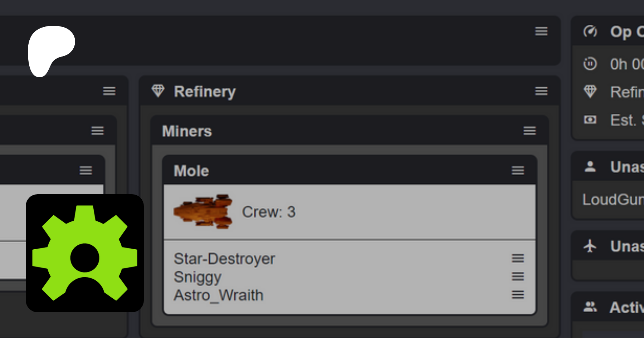The image size is (644, 338).
Task: Open the top bar hamburger menu
Action: pyautogui.click(x=541, y=31)
